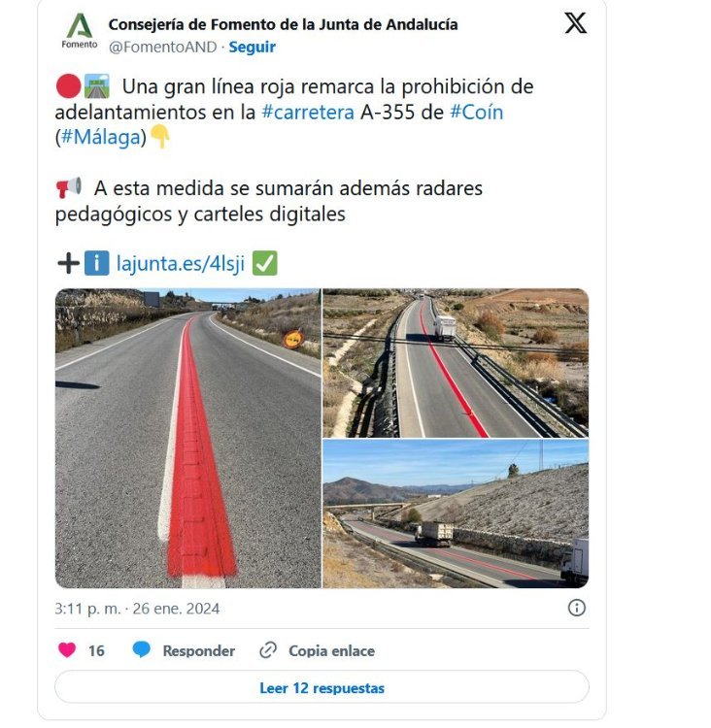Open the Fomento profile avatar
Image resolution: width=711 pixels, height=728 pixels.
(x=80, y=31)
